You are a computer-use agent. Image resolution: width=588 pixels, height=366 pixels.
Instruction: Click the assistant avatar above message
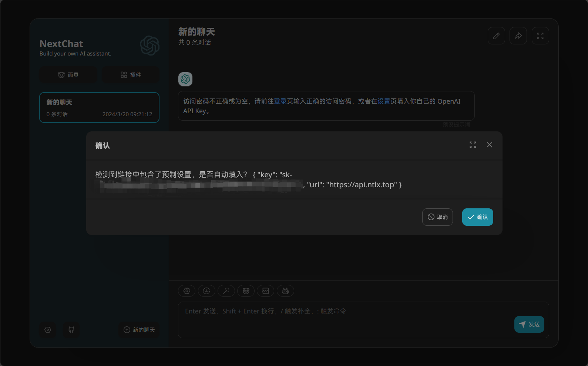185,79
